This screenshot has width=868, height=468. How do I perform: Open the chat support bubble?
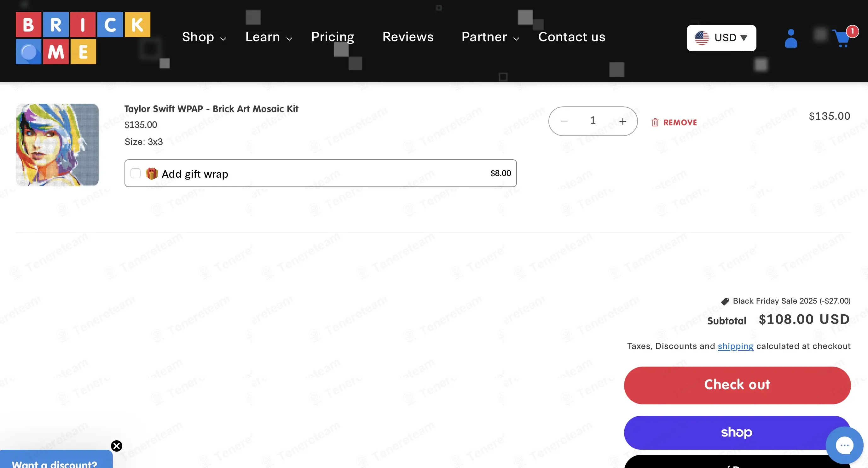point(844,445)
